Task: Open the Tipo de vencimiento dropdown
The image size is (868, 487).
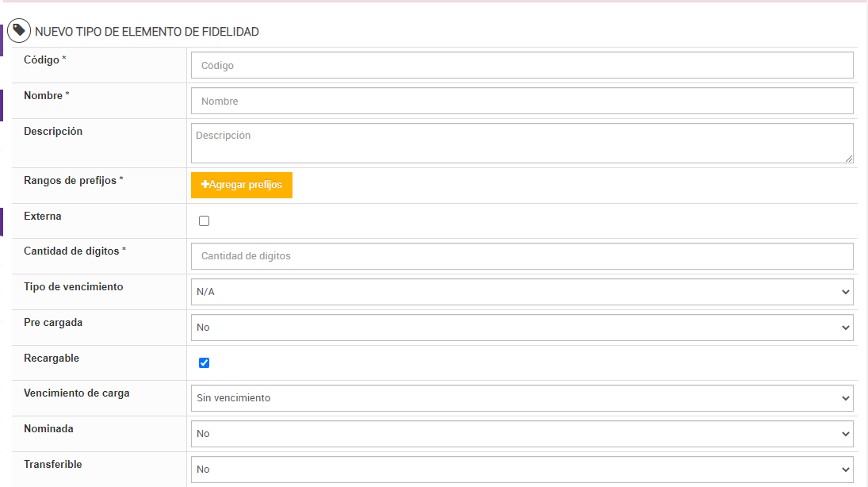Action: click(522, 292)
